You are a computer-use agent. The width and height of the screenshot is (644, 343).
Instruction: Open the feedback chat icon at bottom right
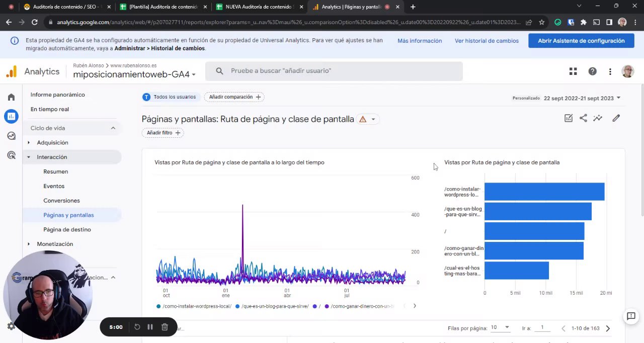tap(631, 316)
